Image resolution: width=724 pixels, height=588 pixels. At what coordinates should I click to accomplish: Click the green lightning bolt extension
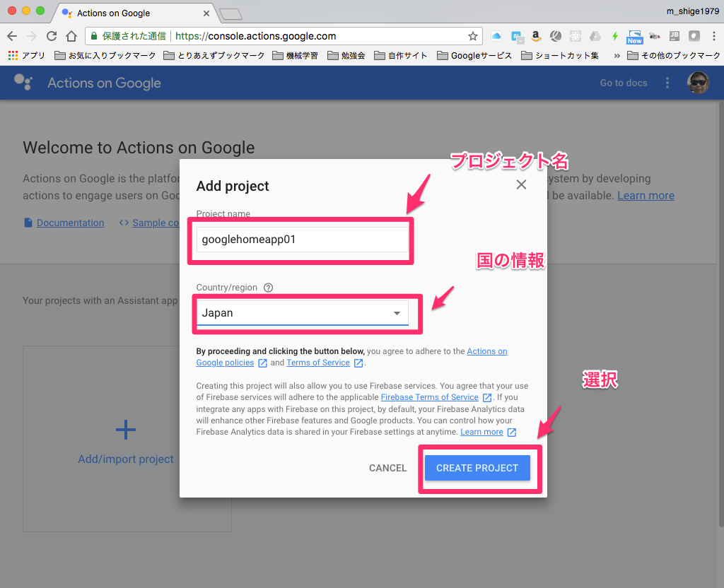coord(615,36)
